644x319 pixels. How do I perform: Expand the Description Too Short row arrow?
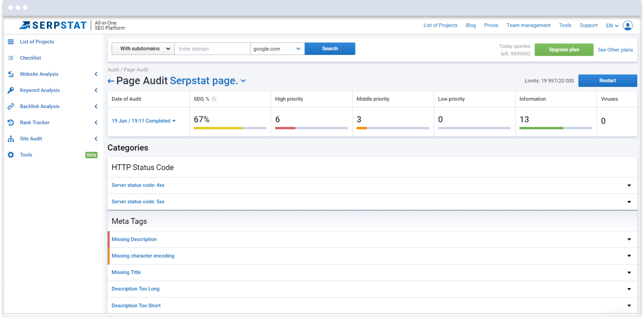coord(629,306)
